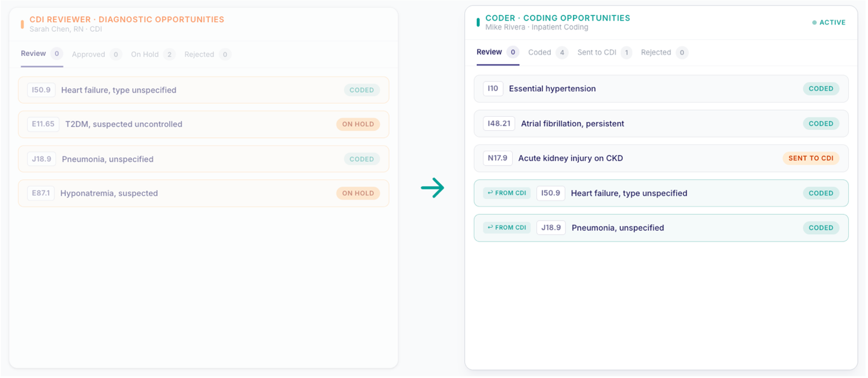Image resolution: width=868 pixels, height=378 pixels.
Task: Open the On Hold tab in CDI Reviewer
Action: click(x=153, y=54)
